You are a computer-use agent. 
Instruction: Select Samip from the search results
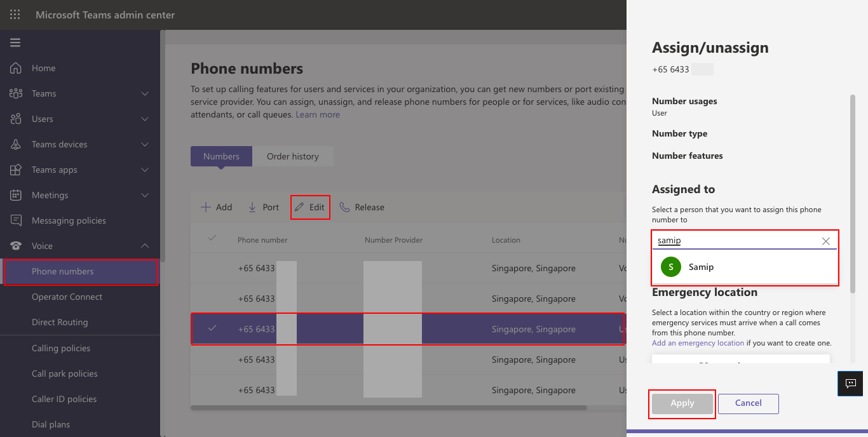[x=744, y=267]
